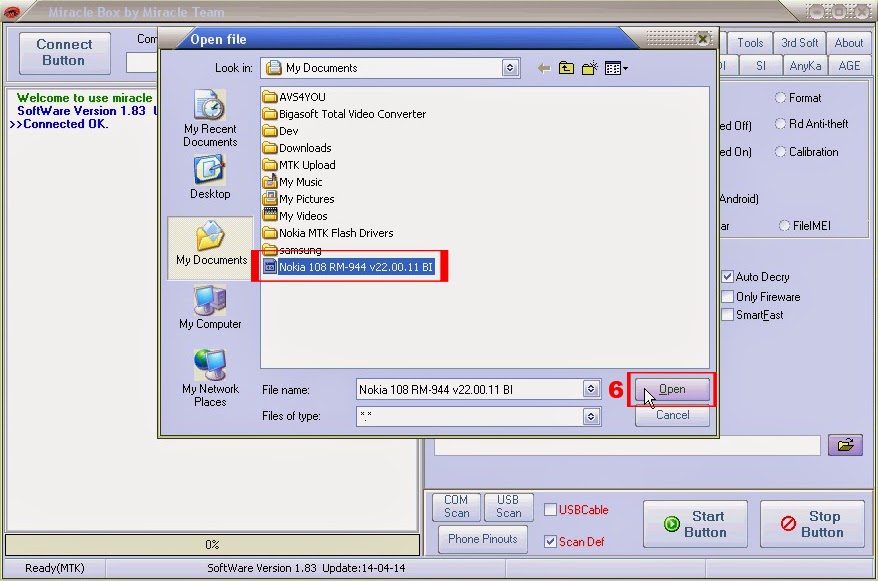
Task: Click into the Files of type field
Action: pos(469,416)
